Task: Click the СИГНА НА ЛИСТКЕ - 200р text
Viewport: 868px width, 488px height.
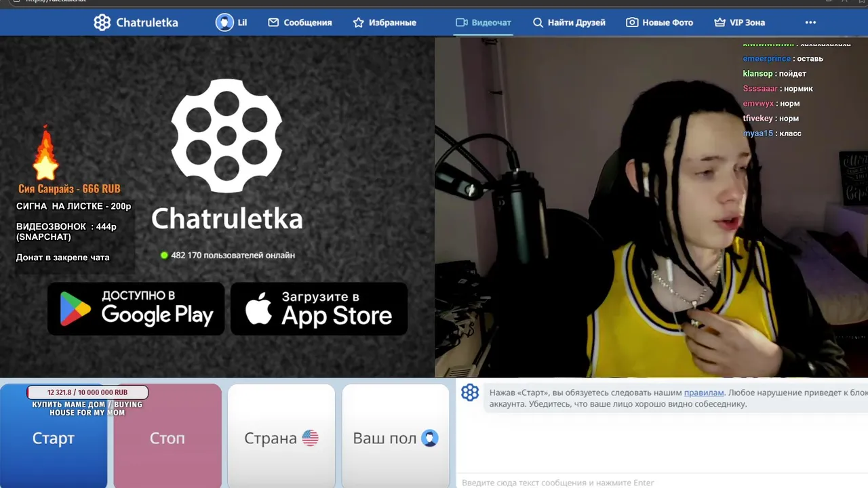Action: (x=74, y=206)
